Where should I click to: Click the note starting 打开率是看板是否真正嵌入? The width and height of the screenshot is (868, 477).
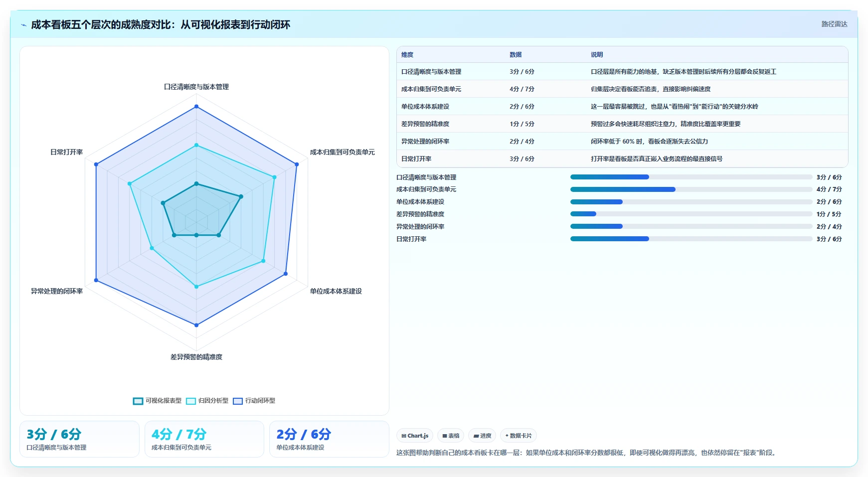pyautogui.click(x=657, y=159)
